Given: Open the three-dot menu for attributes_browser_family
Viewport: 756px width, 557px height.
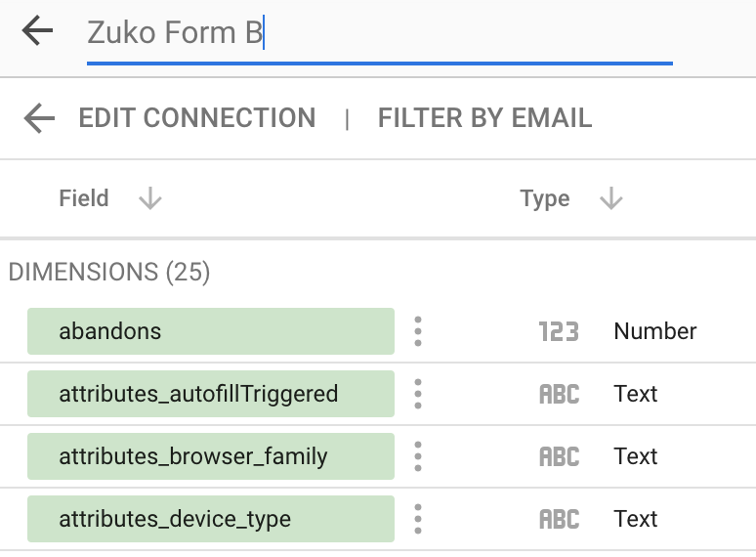Looking at the screenshot, I should pos(418,456).
